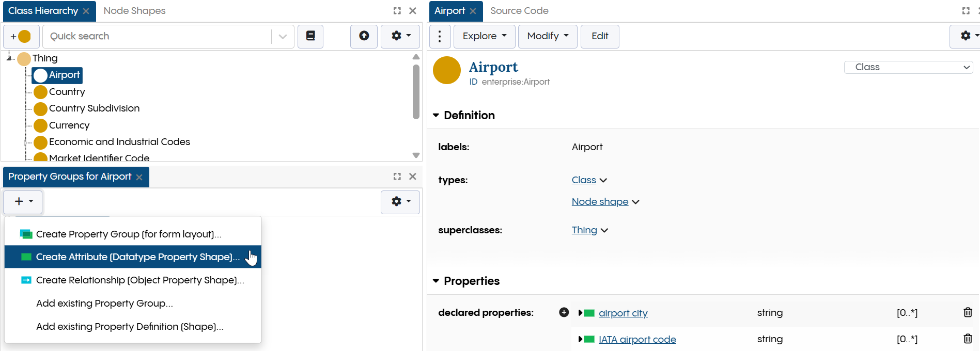Select Country Subdivision in the tree
The width and height of the screenshot is (980, 351).
(x=94, y=108)
